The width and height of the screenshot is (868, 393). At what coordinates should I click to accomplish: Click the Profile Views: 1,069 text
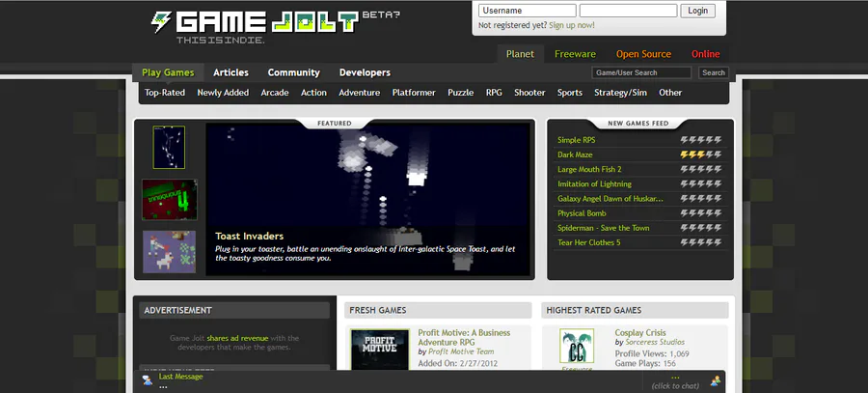pyautogui.click(x=652, y=353)
